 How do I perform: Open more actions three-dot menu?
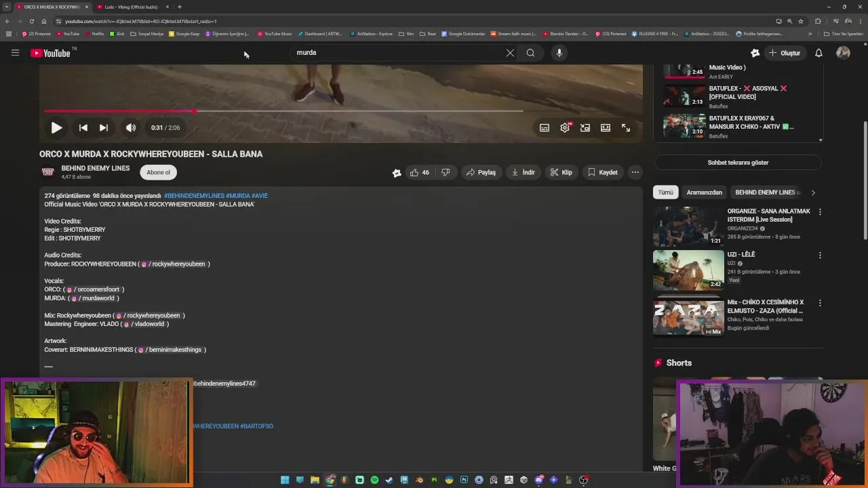[635, 172]
